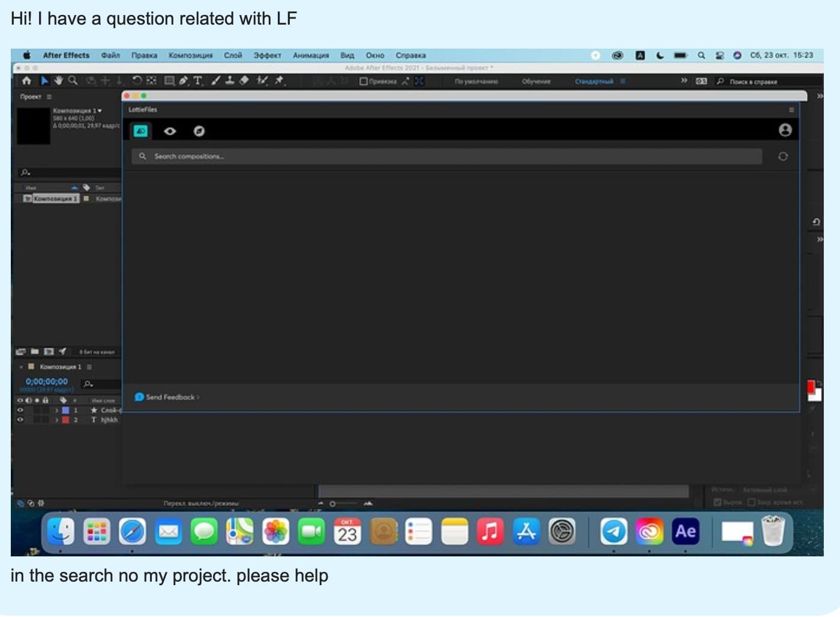Screen dimensions: 840x617
Task: Click the red label swatch of hjhkh layer
Action: click(66, 420)
